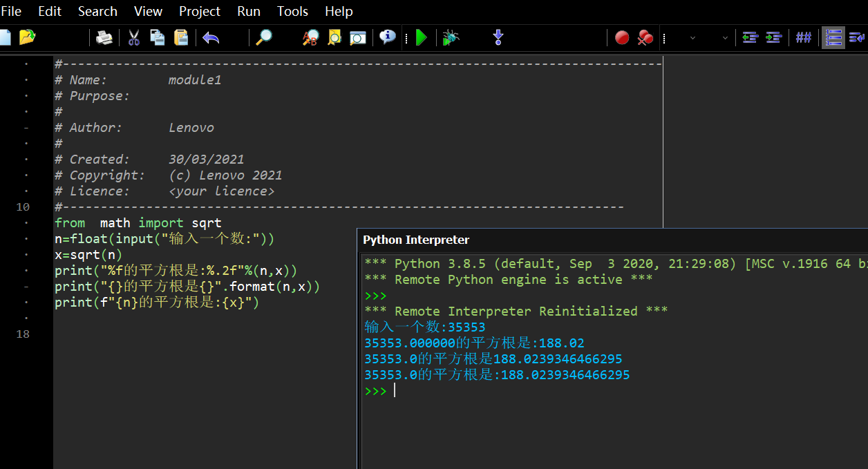Open second dropdown arrow in editor toolbar
868x469 pixels.
coord(725,38)
